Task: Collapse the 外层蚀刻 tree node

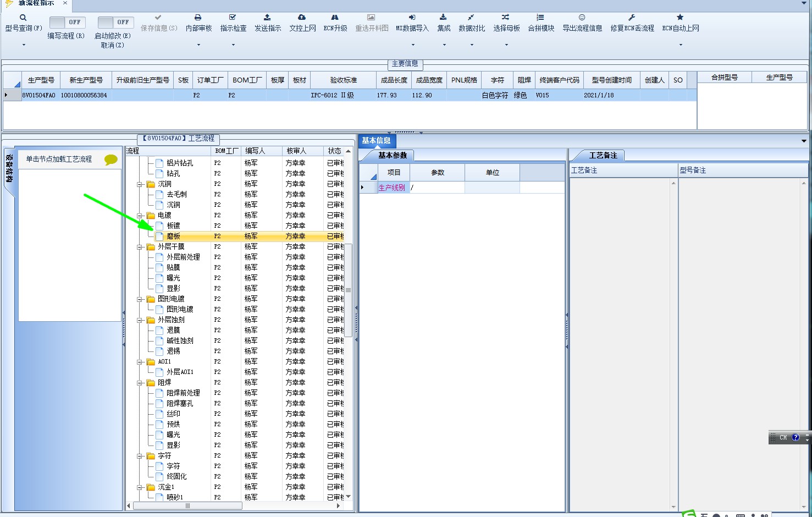Action: click(x=140, y=320)
